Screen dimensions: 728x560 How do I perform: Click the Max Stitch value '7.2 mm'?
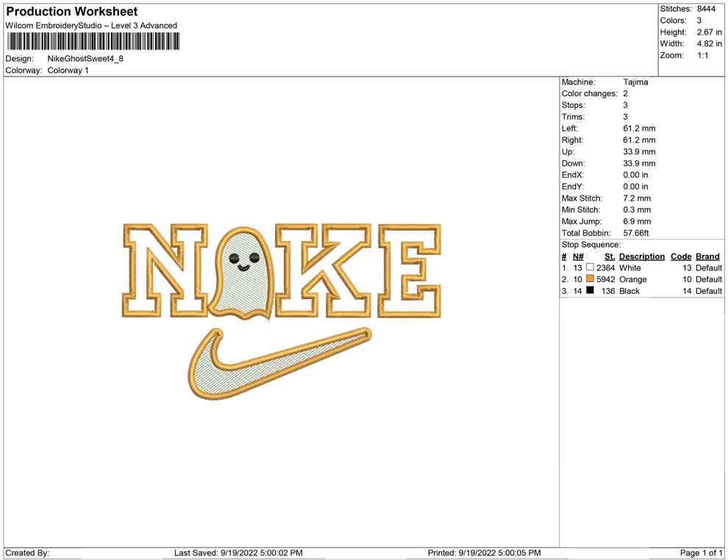pos(637,198)
